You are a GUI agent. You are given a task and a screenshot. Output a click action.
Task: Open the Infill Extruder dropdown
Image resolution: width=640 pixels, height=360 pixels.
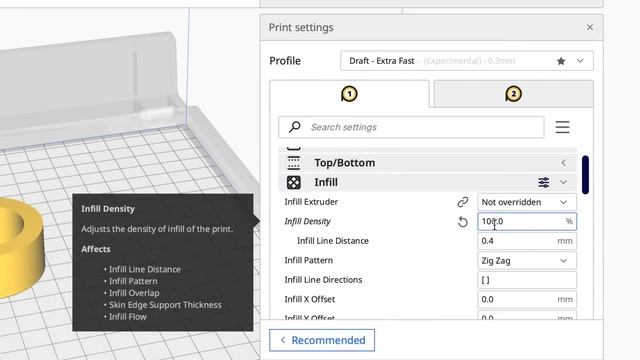(527, 202)
